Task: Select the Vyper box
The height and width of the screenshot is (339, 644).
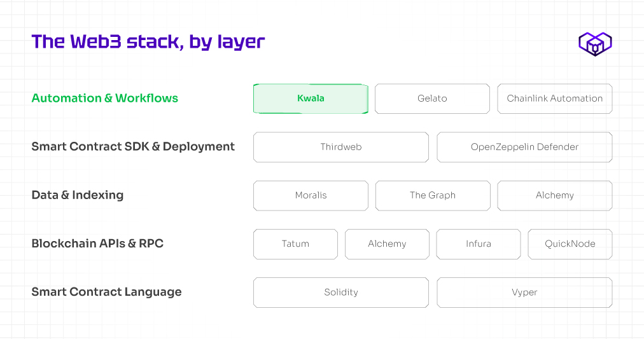Action: [524, 292]
